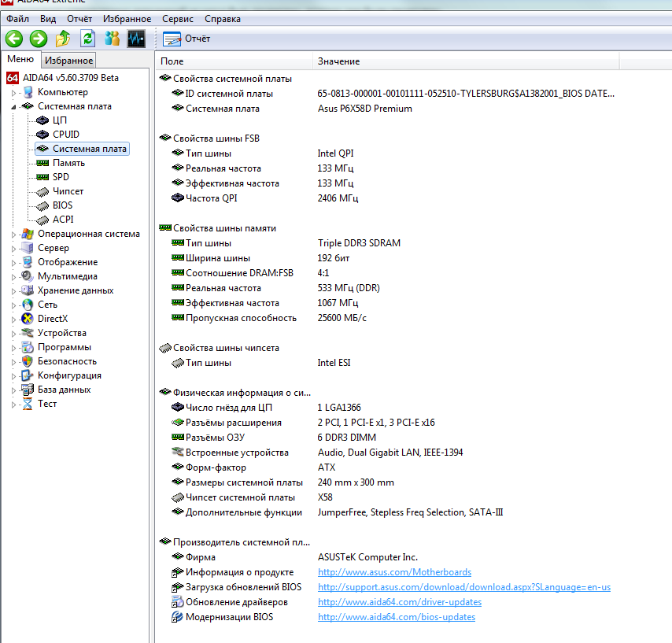Click the Конфигурация tree icon
Image resolution: width=672 pixels, height=643 pixels.
tap(28, 375)
